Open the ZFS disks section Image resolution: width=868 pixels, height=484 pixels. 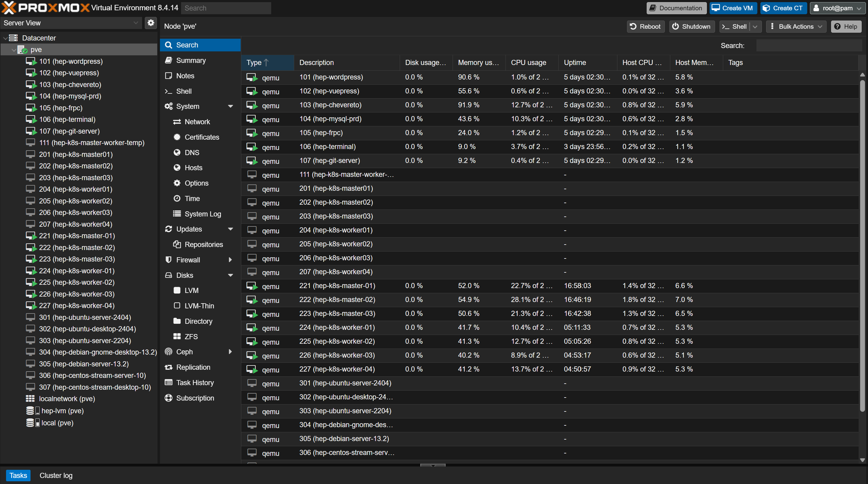(x=191, y=336)
